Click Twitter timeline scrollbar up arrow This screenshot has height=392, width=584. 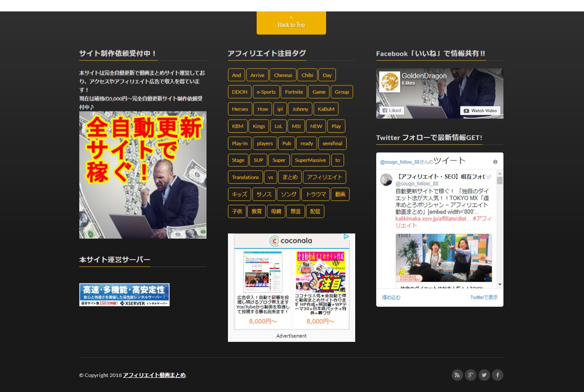click(x=500, y=173)
